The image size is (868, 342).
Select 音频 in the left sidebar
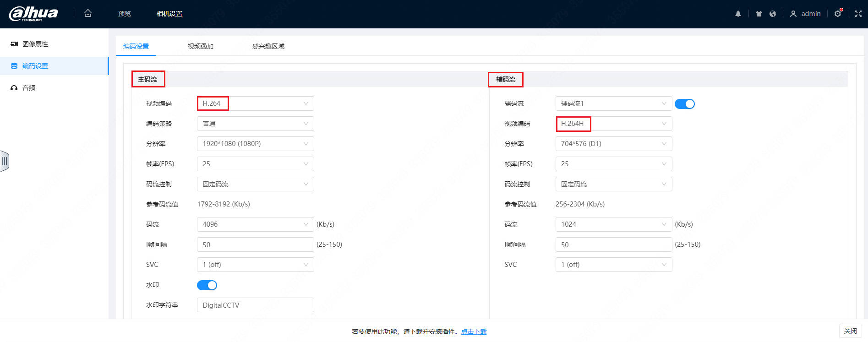(29, 88)
